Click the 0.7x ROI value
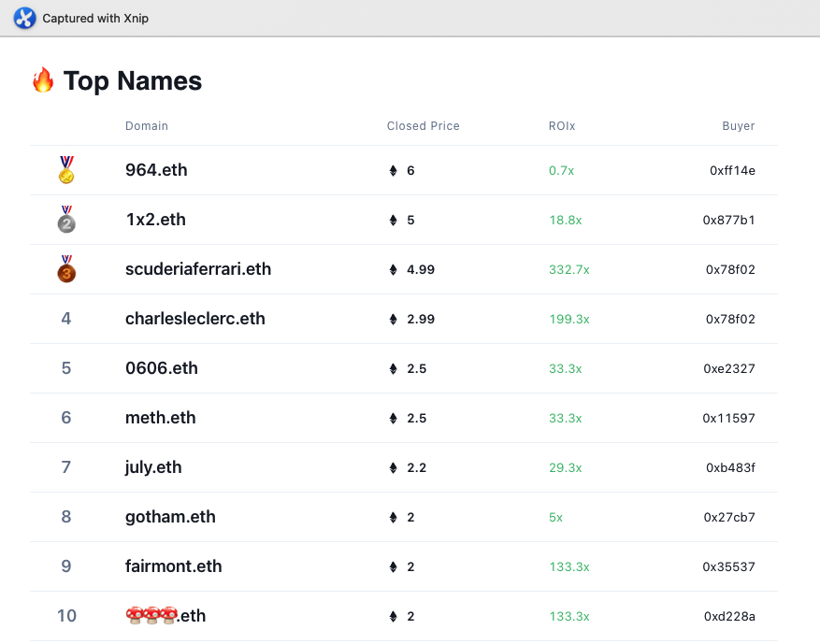Screen dimensions: 820x644 (562, 170)
